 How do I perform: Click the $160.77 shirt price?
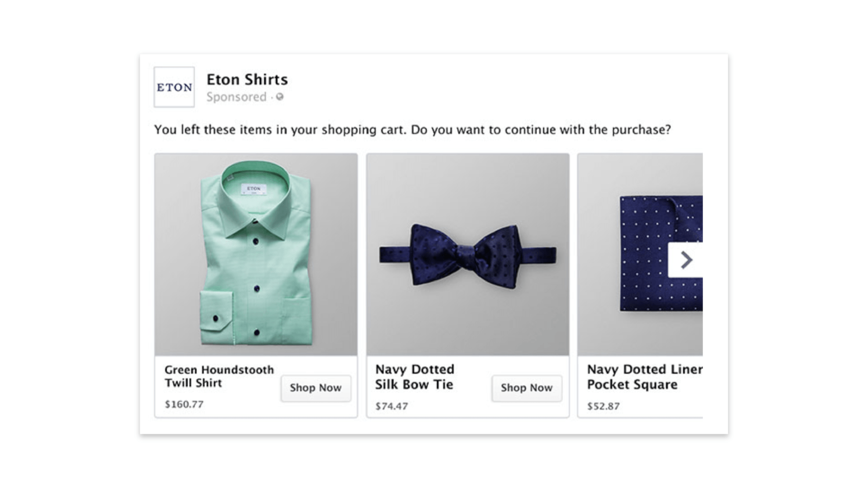184,404
